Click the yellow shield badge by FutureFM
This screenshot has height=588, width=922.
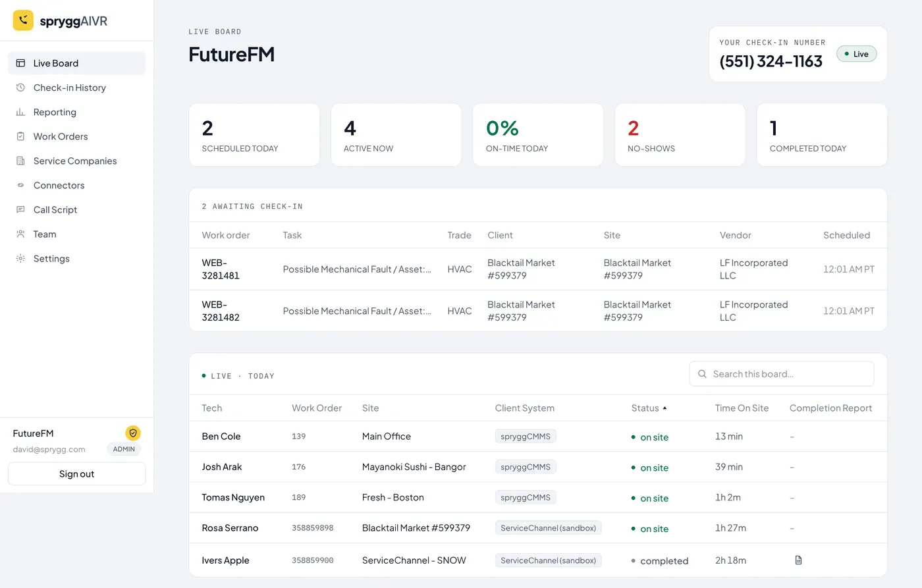133,433
